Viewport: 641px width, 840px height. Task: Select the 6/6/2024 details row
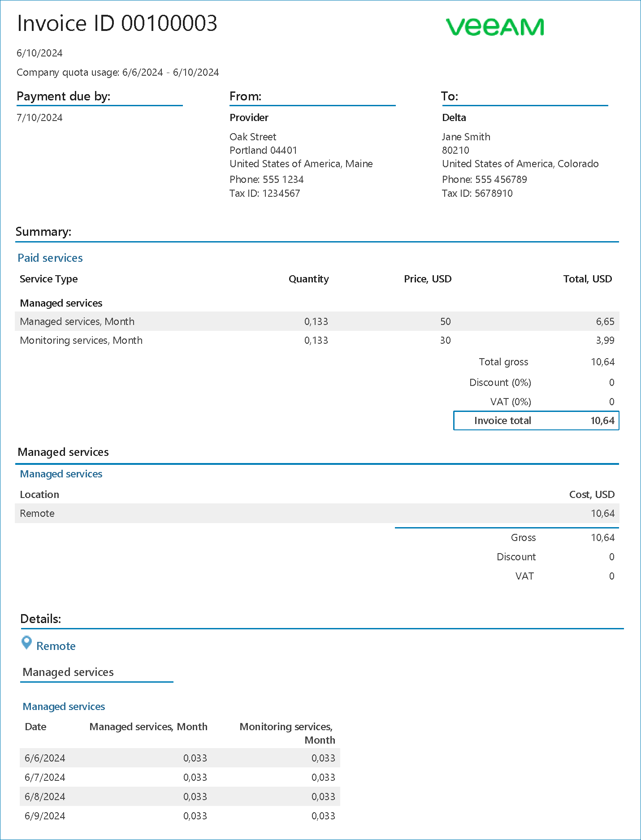[x=179, y=758]
